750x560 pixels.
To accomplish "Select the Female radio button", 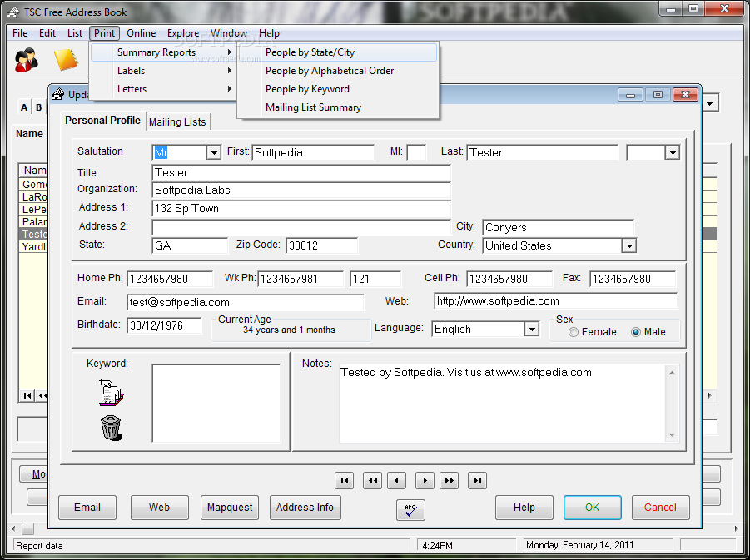I will (573, 332).
